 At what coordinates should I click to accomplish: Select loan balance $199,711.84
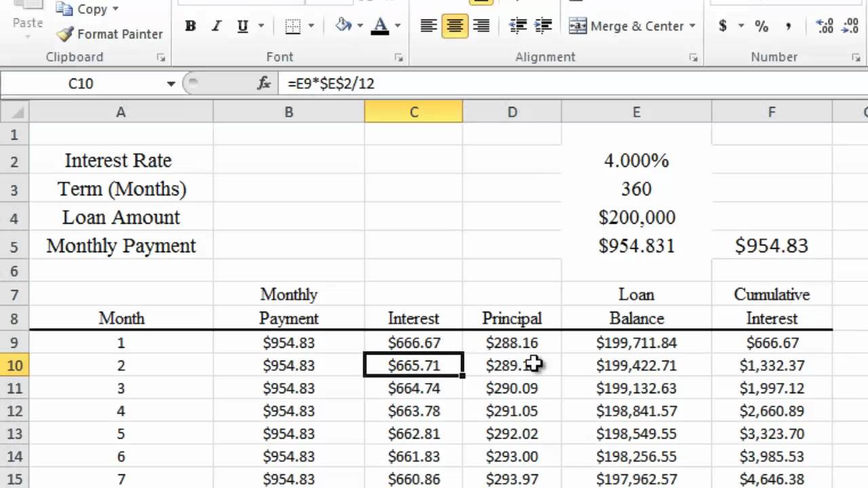click(636, 342)
